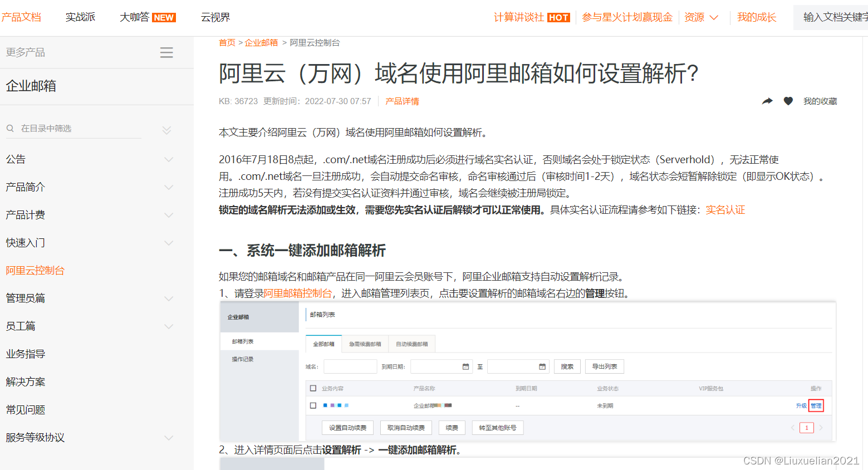868x470 pixels.
Task: Expand the 员工篇 section chevron
Action: [169, 326]
